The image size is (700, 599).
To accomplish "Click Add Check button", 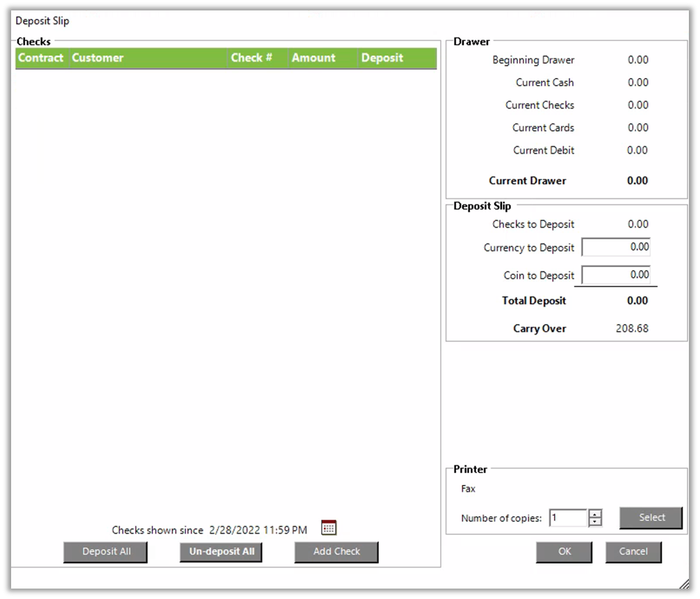I will (336, 552).
